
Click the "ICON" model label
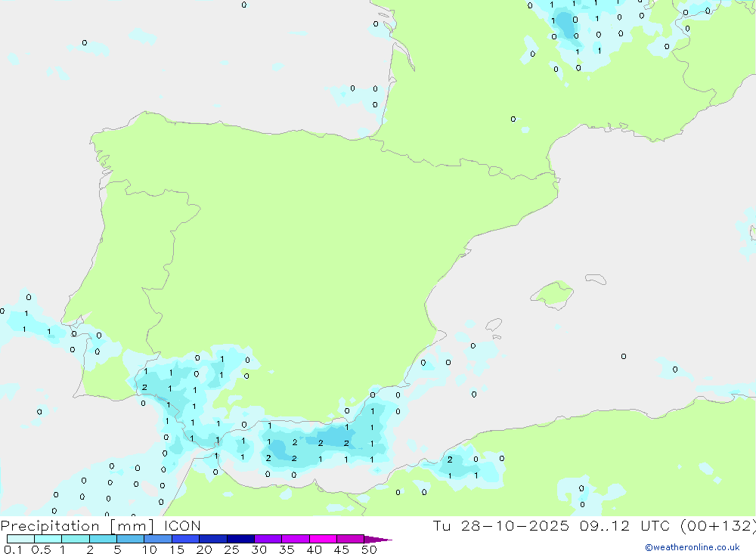[x=182, y=526]
